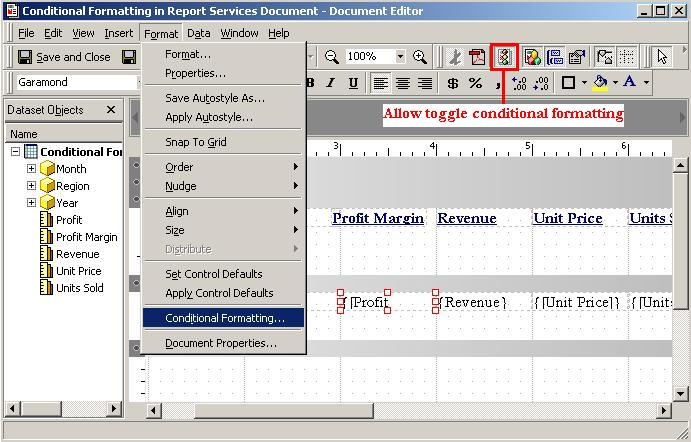Click the increase decimal places icon
Screen dimensions: 691x442
[518, 83]
